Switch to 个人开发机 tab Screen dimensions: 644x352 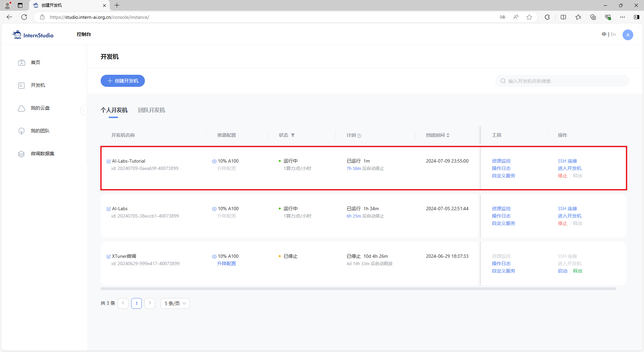[114, 110]
